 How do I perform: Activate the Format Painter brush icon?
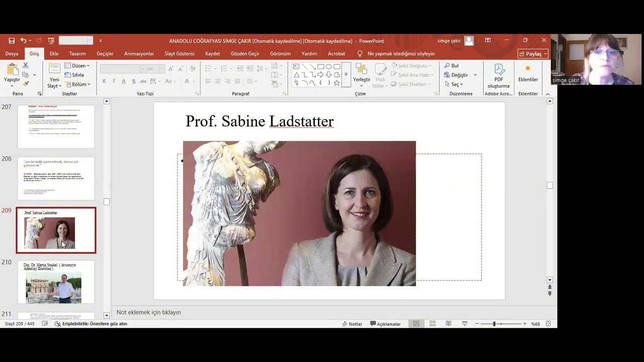(26, 84)
